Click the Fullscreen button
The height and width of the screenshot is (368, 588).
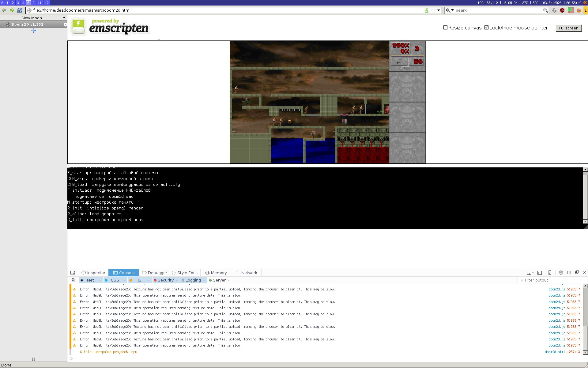point(569,28)
